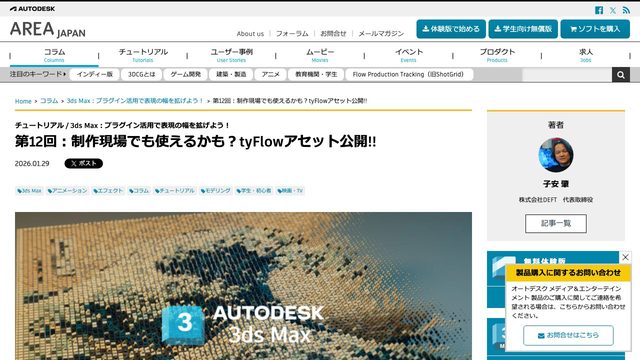Select the 3DCGとは keyword
640x360 pixels.
[x=141, y=74]
